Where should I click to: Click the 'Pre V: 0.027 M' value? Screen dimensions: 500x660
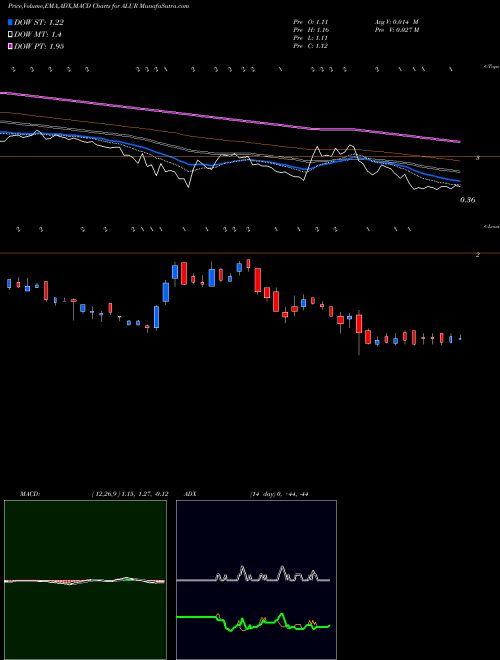click(x=397, y=30)
